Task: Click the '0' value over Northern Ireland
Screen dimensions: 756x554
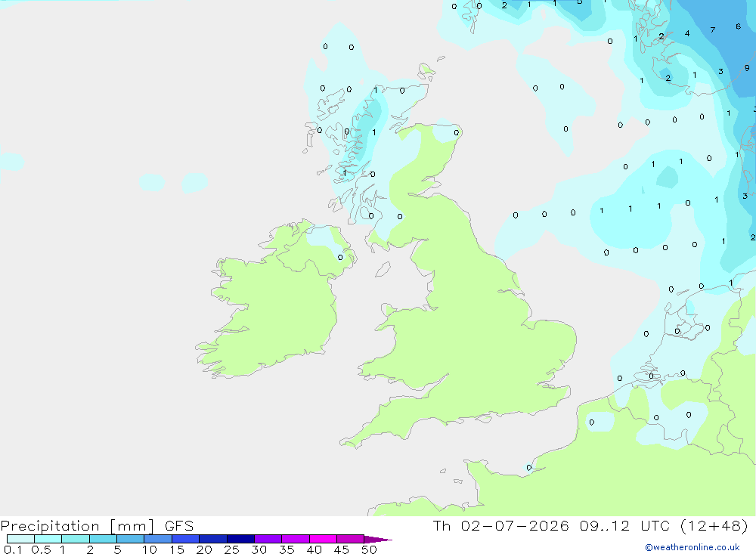Action: tap(340, 258)
